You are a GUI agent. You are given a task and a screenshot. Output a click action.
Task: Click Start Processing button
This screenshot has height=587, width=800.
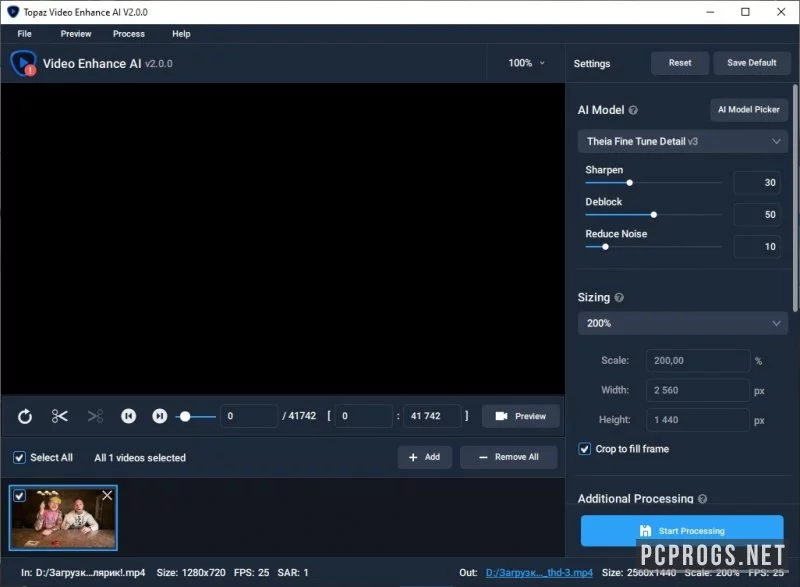(x=682, y=531)
